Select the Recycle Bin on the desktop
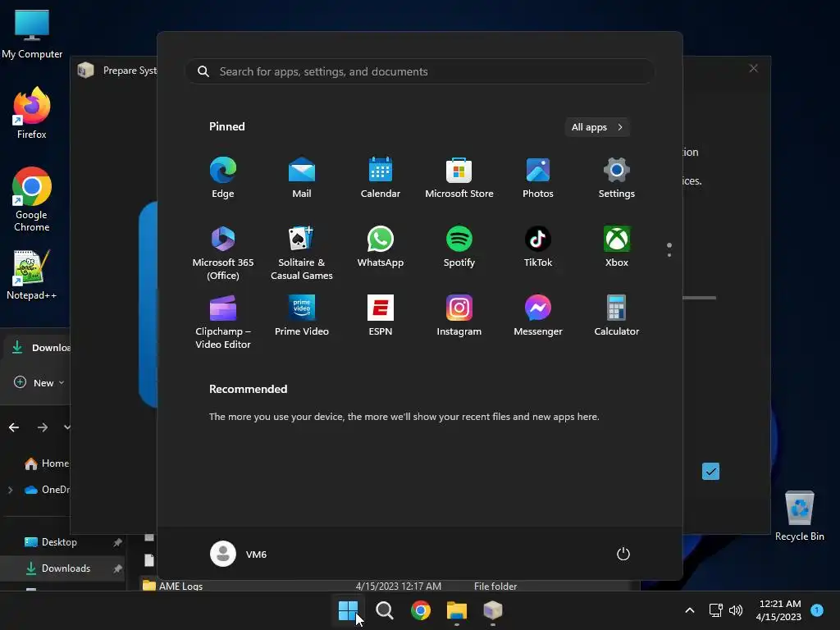The height and width of the screenshot is (630, 840). pyautogui.click(x=799, y=516)
